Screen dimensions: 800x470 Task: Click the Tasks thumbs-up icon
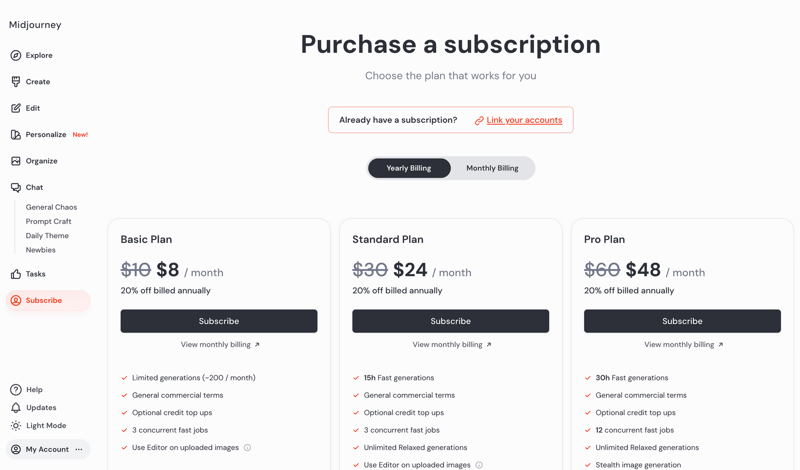16,274
